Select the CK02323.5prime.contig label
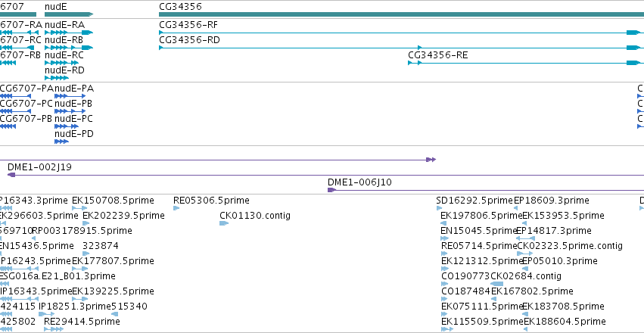This screenshot has width=644, height=333. 570,246
